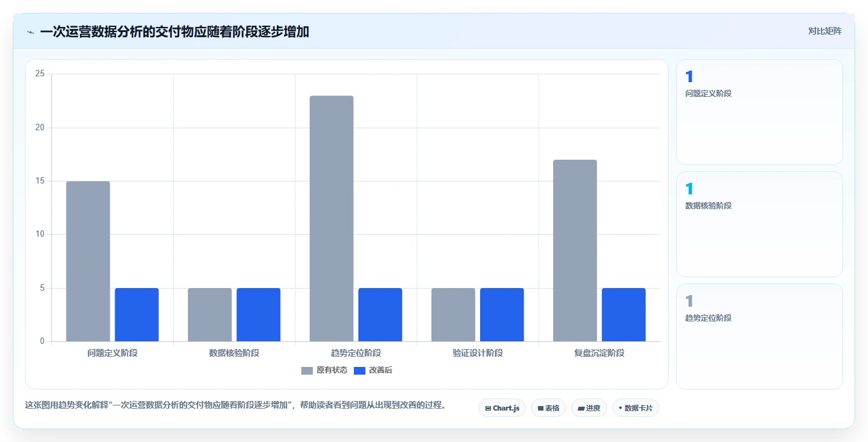Select the blue 改善后 bar for 趋势定位阶段

point(380,314)
